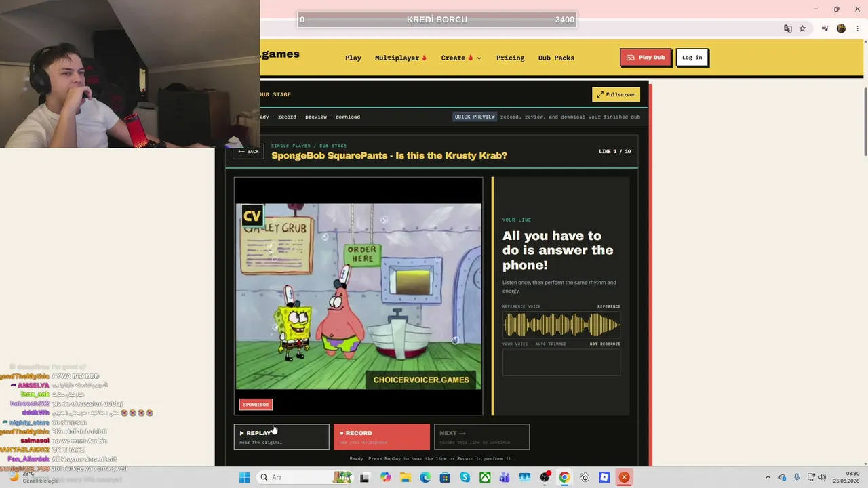Click the cloud sync icon in system tray
The width and height of the screenshot is (868, 488).
[x=783, y=477]
